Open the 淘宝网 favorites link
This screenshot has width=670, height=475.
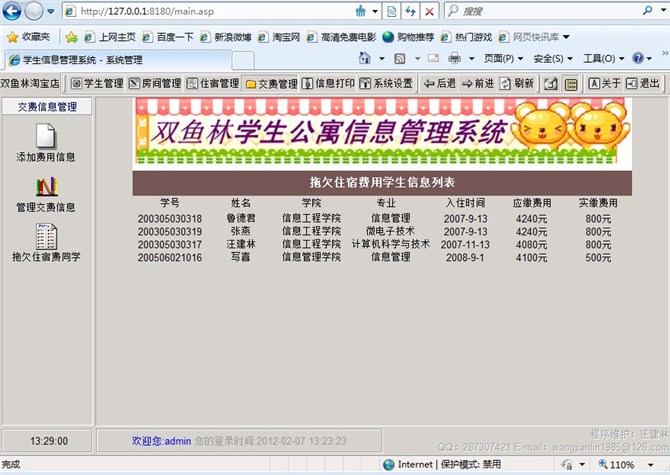point(279,38)
